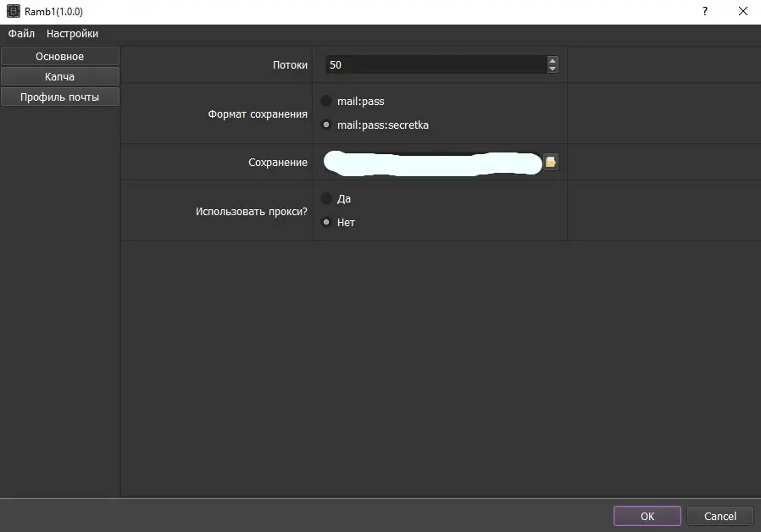Decrease the Потоки thread count

click(x=553, y=69)
